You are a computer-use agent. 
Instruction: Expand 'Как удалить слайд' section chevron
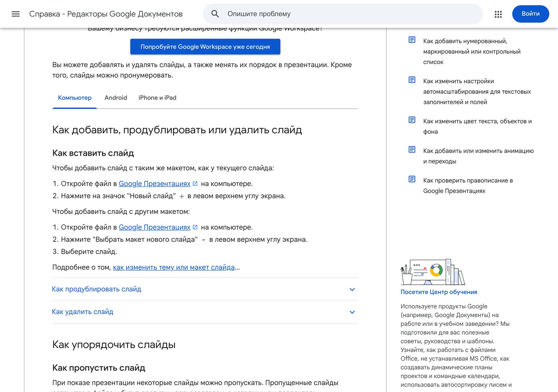point(352,312)
